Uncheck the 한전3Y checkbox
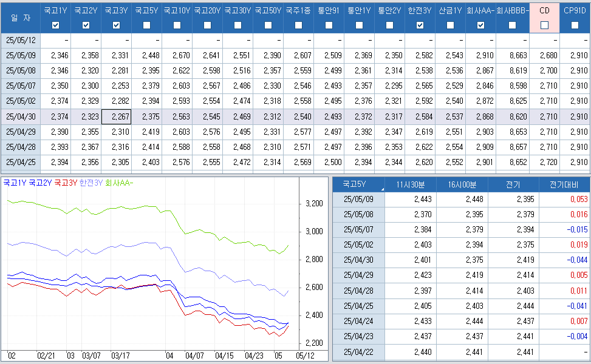Viewport: 591px width, 364px height. pos(420,25)
